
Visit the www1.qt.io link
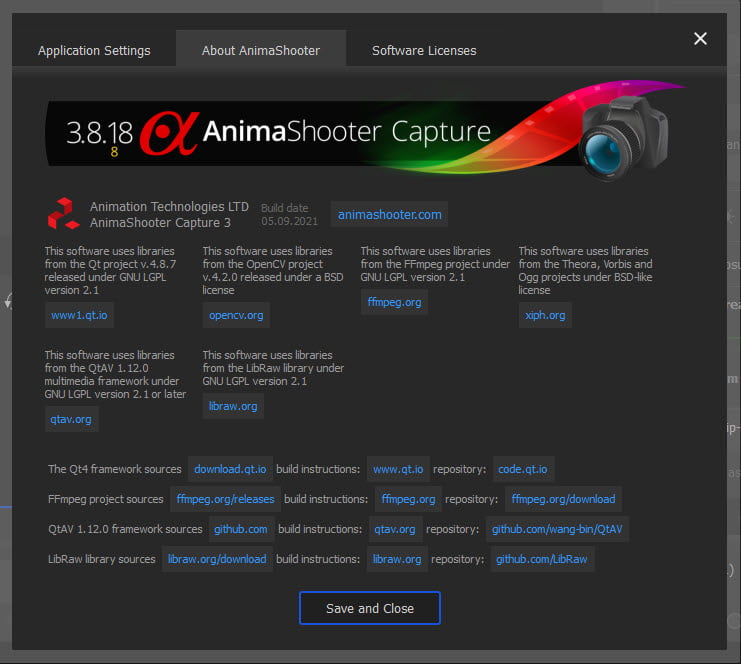pyautogui.click(x=79, y=315)
